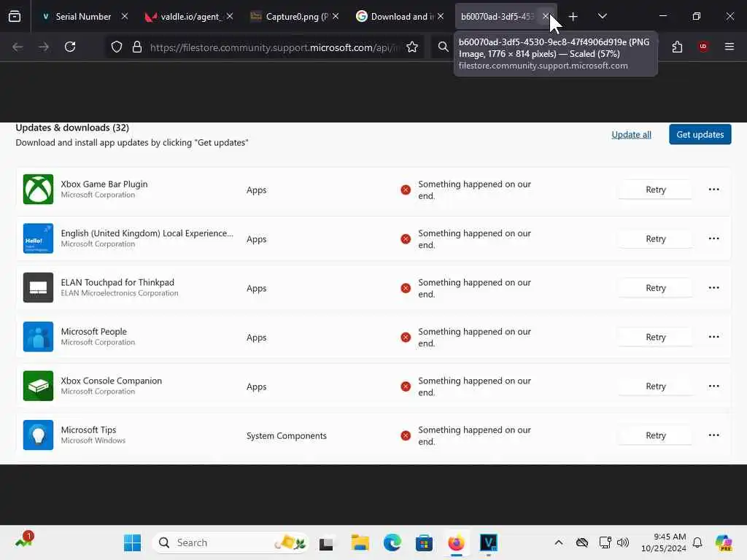
Task: Open the Valorant-style V app in taskbar
Action: pos(488,542)
